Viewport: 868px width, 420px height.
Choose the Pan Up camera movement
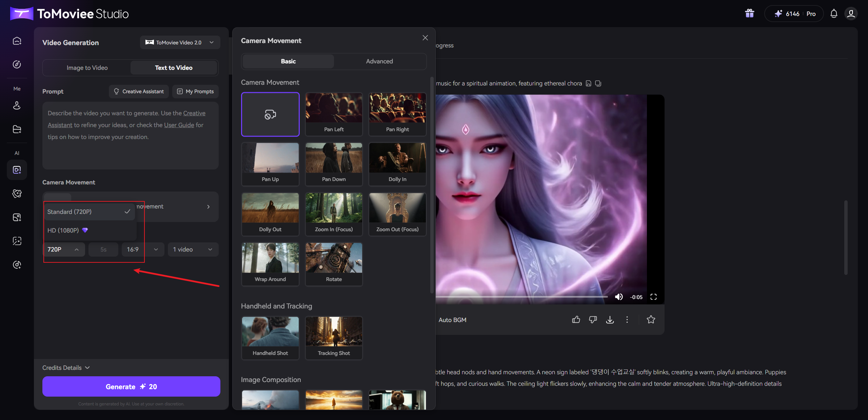[270, 164]
